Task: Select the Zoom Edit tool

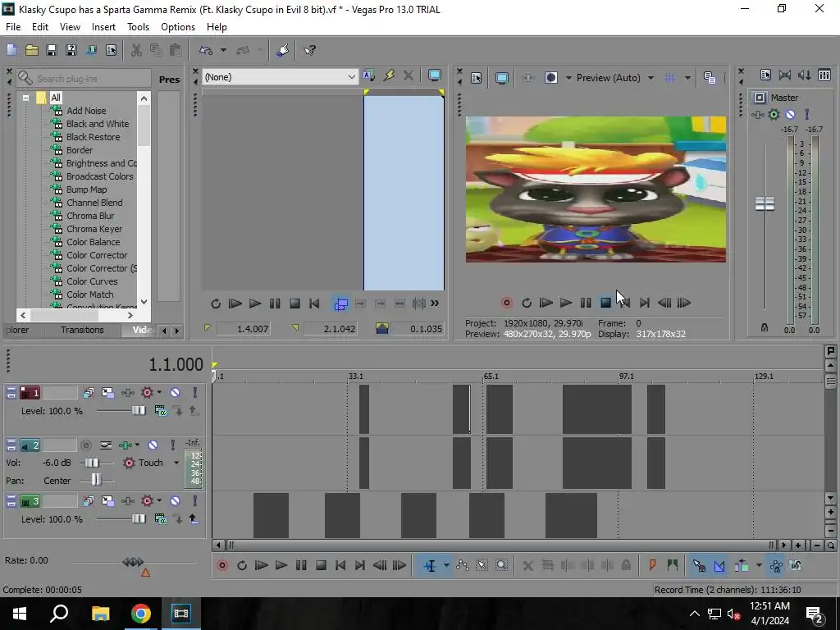Action: (501, 566)
